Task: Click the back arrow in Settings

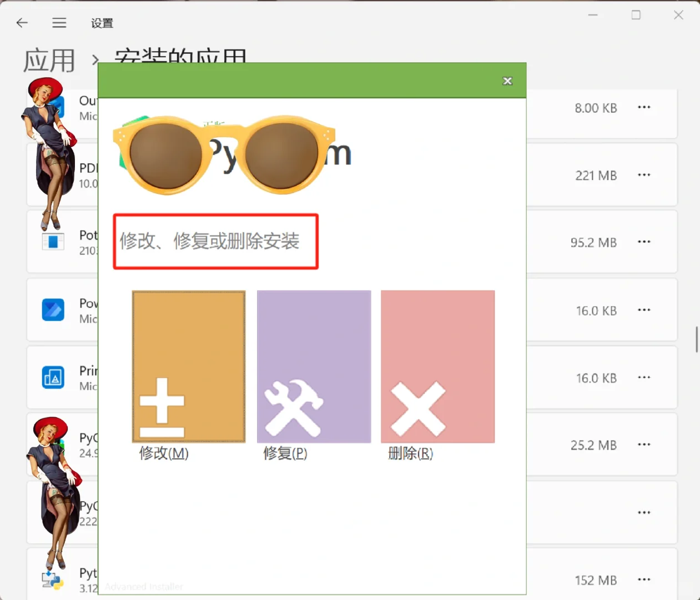Action: click(22, 23)
